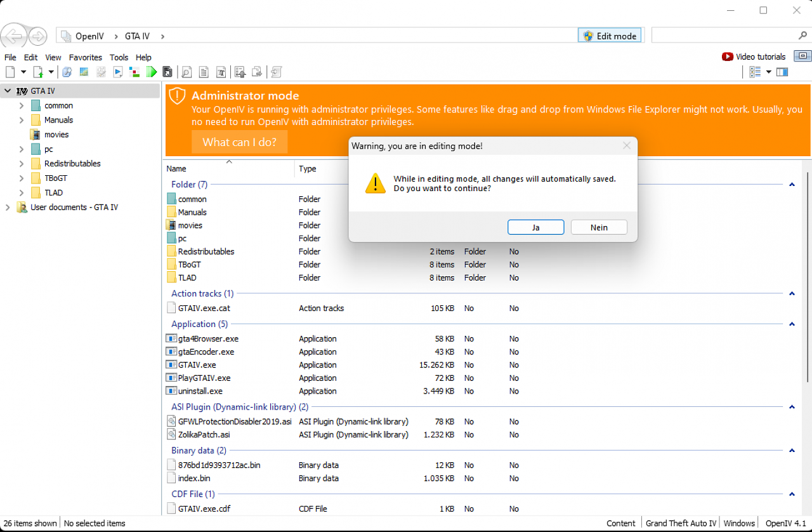Select the uninstall.exe file
812x532 pixels.
(200, 391)
